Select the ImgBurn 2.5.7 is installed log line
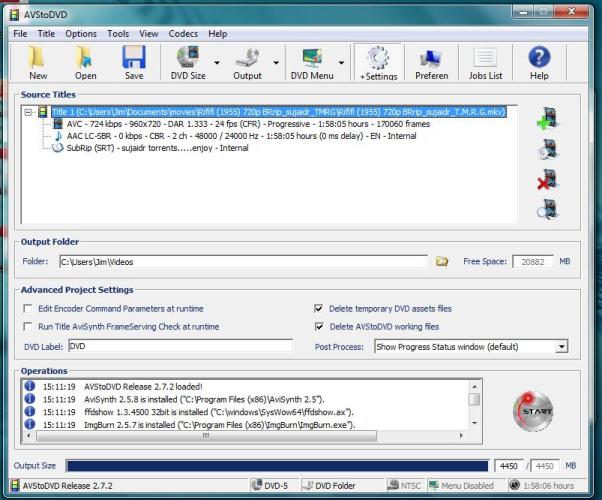602x500 pixels. (x=220, y=425)
